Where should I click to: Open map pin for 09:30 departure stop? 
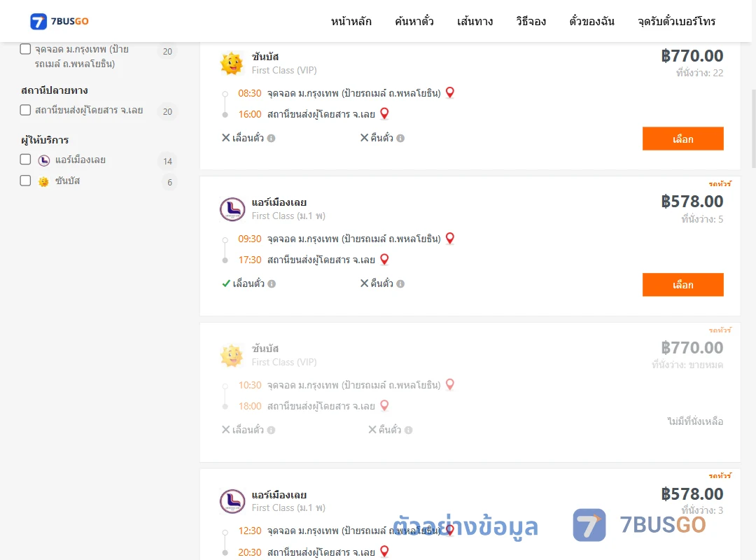tap(450, 238)
